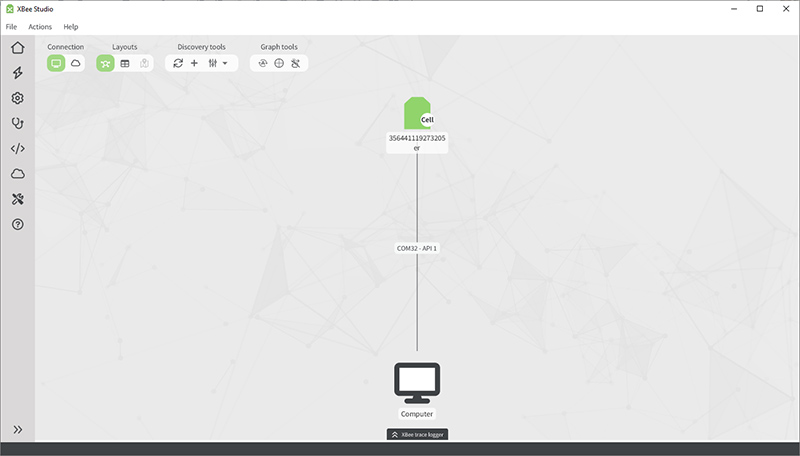Open the Actions menu
Viewport: 800px width, 456px height.
tap(40, 26)
